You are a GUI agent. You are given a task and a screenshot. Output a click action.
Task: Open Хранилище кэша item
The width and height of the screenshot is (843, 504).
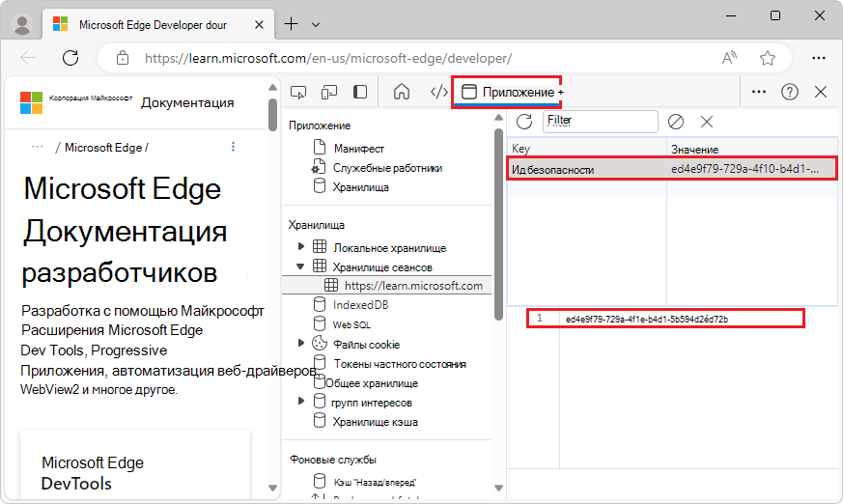click(x=375, y=422)
